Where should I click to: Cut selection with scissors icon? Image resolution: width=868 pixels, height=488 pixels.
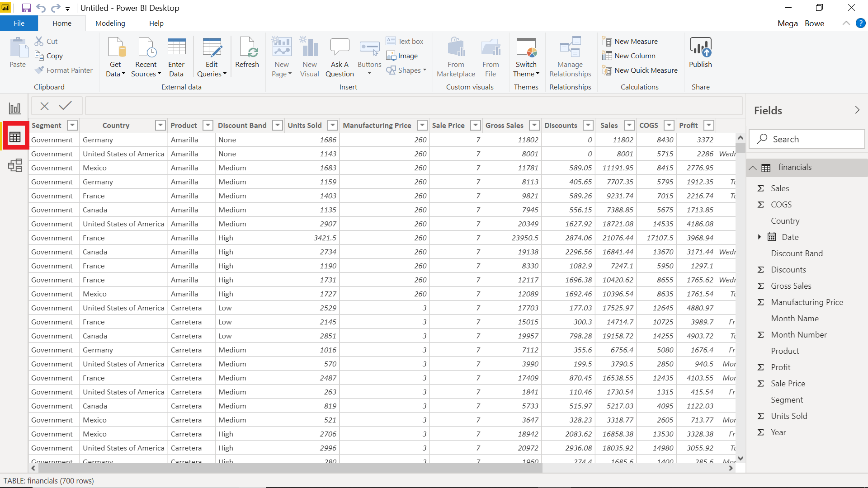[46, 41]
